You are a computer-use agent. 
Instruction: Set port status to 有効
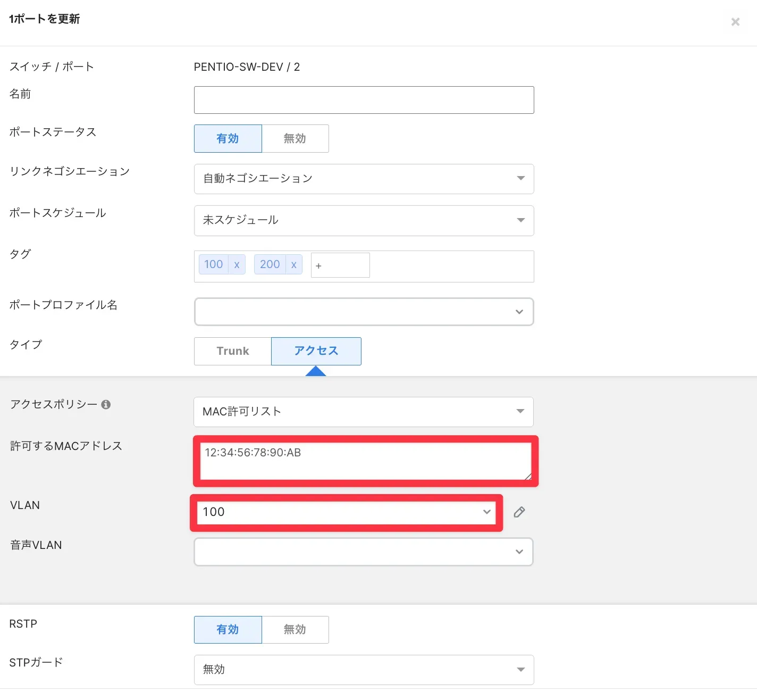[228, 139]
